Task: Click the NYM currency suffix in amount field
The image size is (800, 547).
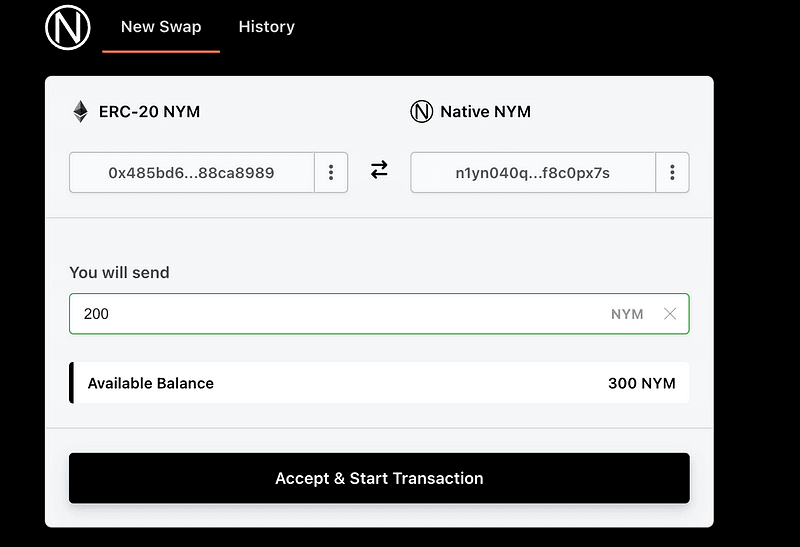Action: (x=627, y=314)
